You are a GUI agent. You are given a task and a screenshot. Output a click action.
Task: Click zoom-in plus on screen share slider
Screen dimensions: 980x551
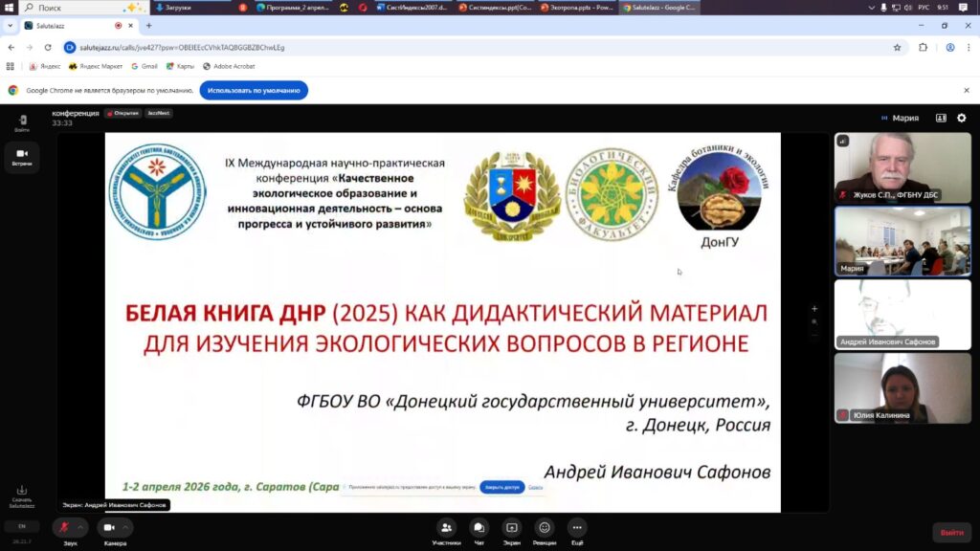(814, 309)
